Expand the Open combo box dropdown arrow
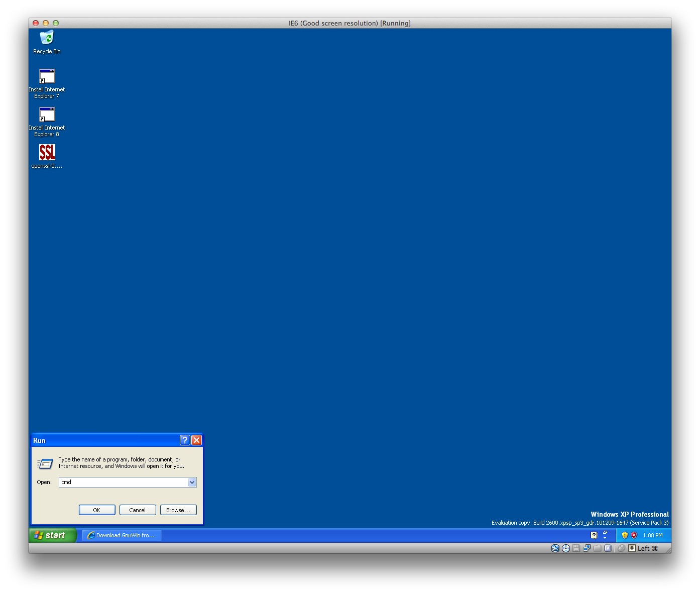The width and height of the screenshot is (700, 593). pos(192,483)
